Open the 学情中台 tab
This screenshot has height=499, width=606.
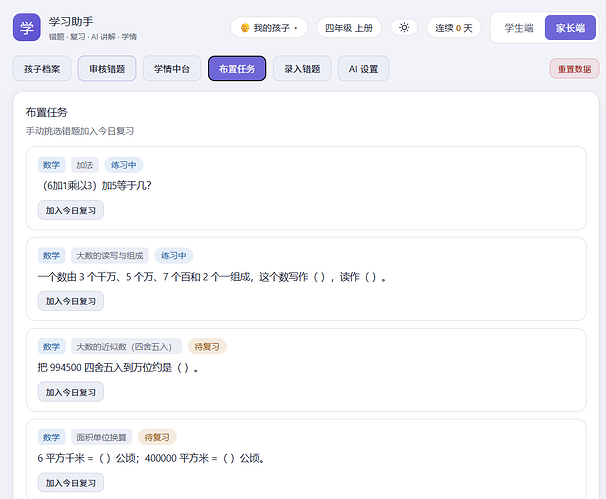(x=172, y=69)
